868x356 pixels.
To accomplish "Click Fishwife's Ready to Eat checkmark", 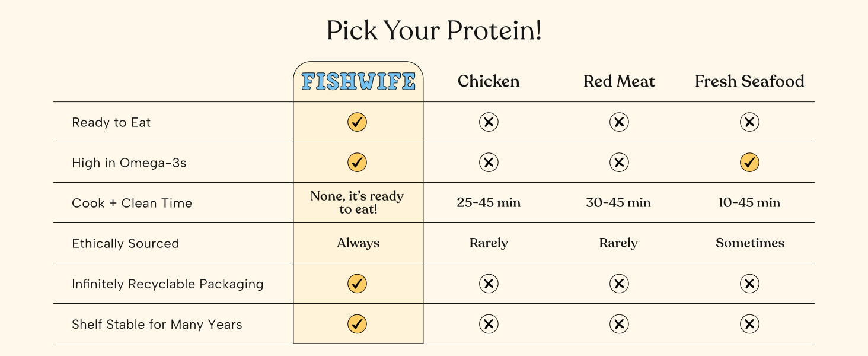I will click(x=357, y=122).
